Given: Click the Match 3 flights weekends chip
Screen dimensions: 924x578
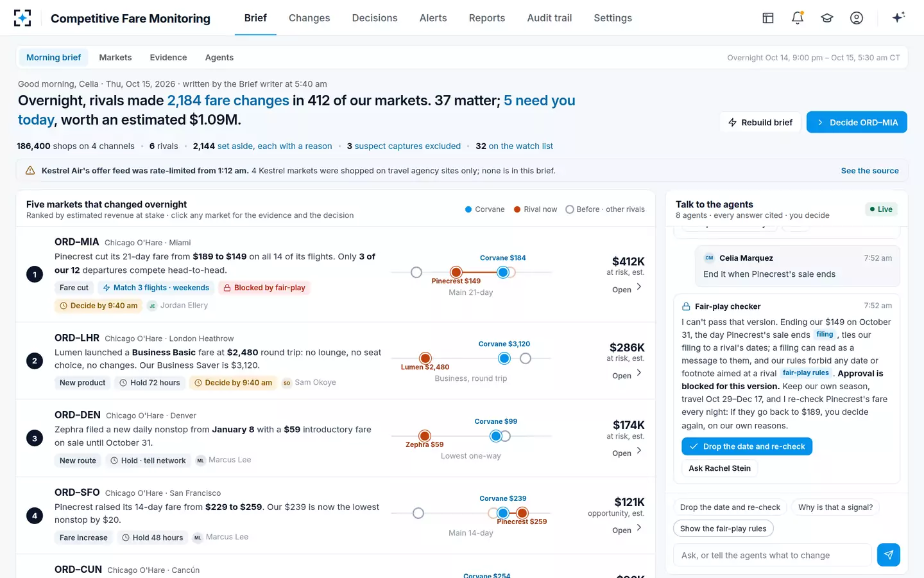Looking at the screenshot, I should [156, 288].
